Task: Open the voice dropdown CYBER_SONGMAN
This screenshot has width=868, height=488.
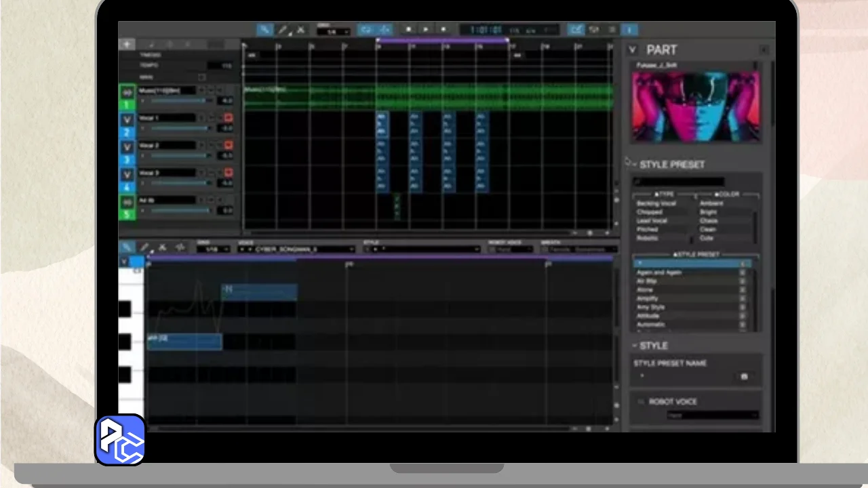Action: tap(296, 249)
